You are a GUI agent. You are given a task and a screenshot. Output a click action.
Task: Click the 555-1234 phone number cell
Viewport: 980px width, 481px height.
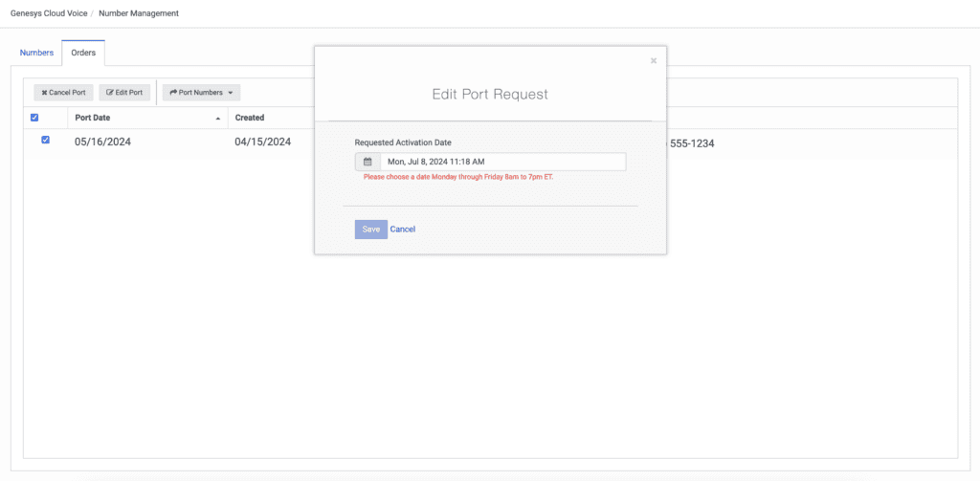coord(691,144)
